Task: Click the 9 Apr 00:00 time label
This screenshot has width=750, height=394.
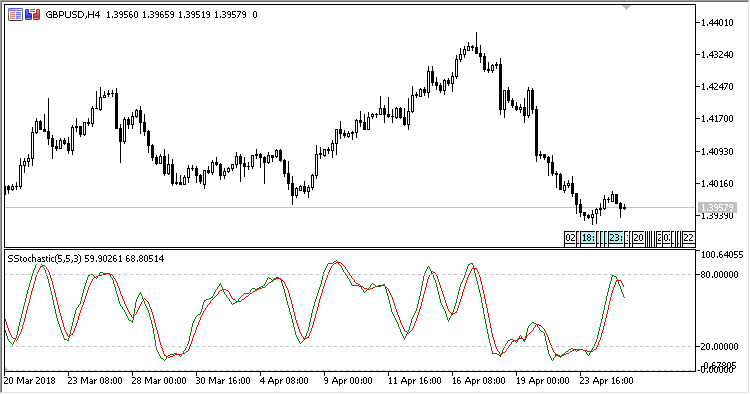Action: (348, 381)
